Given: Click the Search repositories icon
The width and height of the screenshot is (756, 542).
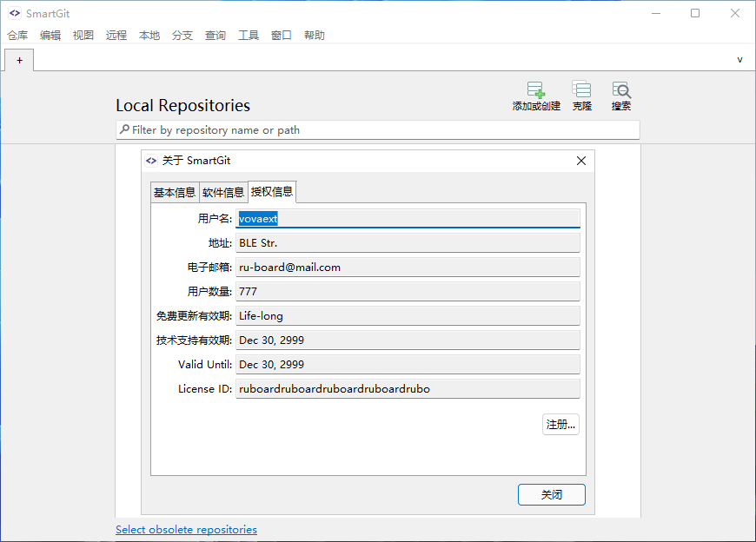Looking at the screenshot, I should coord(621,90).
